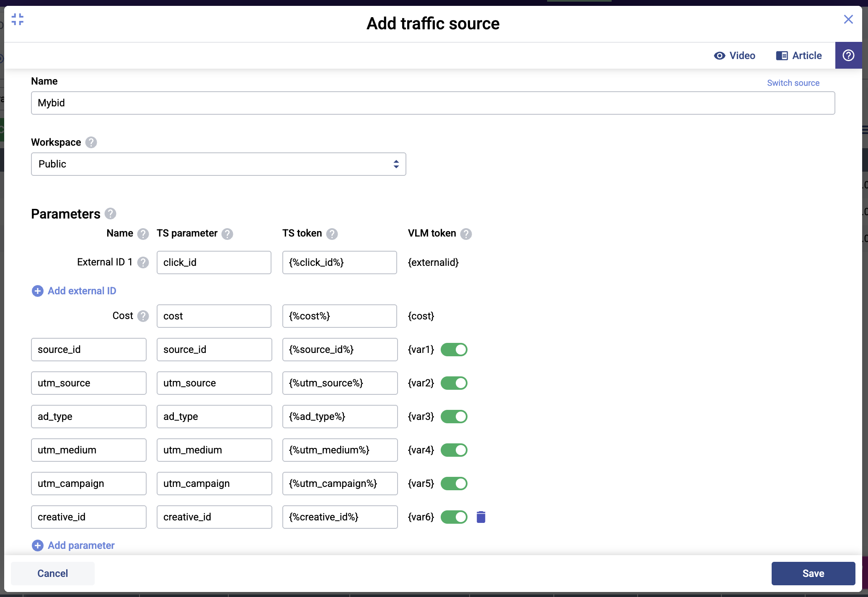Click the Workspace help tooltip icon
The image size is (868, 597).
click(x=91, y=142)
